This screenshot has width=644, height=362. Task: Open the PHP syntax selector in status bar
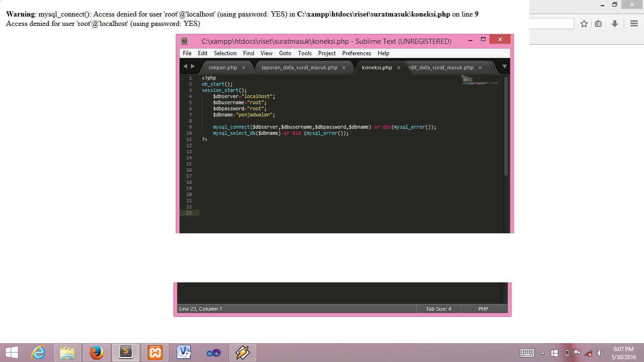click(x=483, y=309)
